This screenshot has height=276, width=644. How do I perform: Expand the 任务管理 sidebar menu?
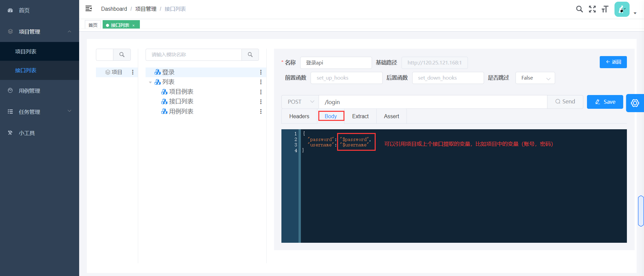(x=40, y=112)
